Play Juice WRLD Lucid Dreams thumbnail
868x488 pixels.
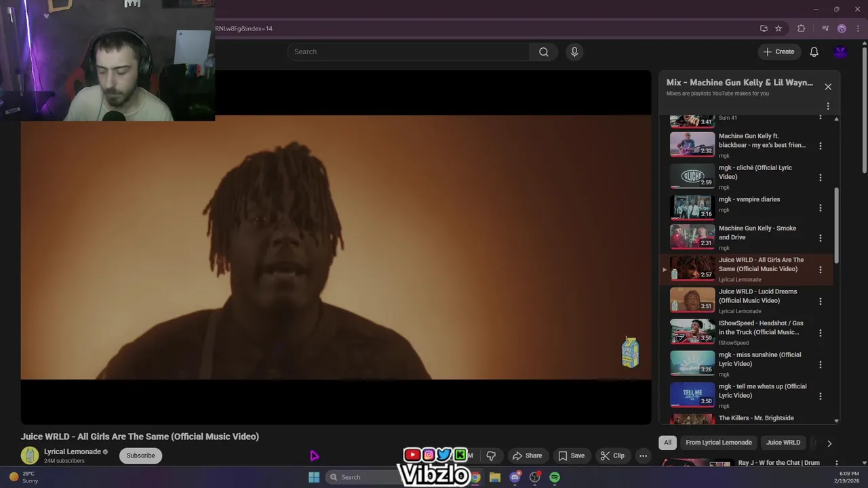point(692,300)
